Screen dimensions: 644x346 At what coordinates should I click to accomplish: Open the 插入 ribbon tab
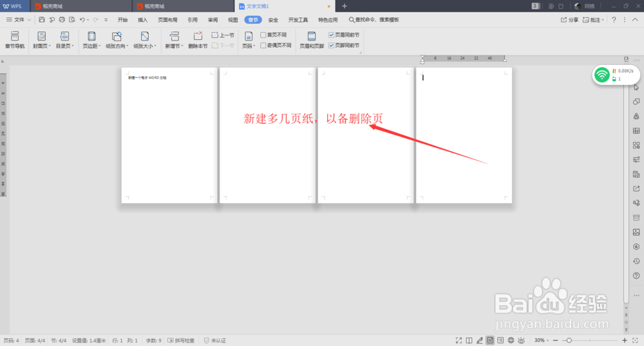coord(142,20)
